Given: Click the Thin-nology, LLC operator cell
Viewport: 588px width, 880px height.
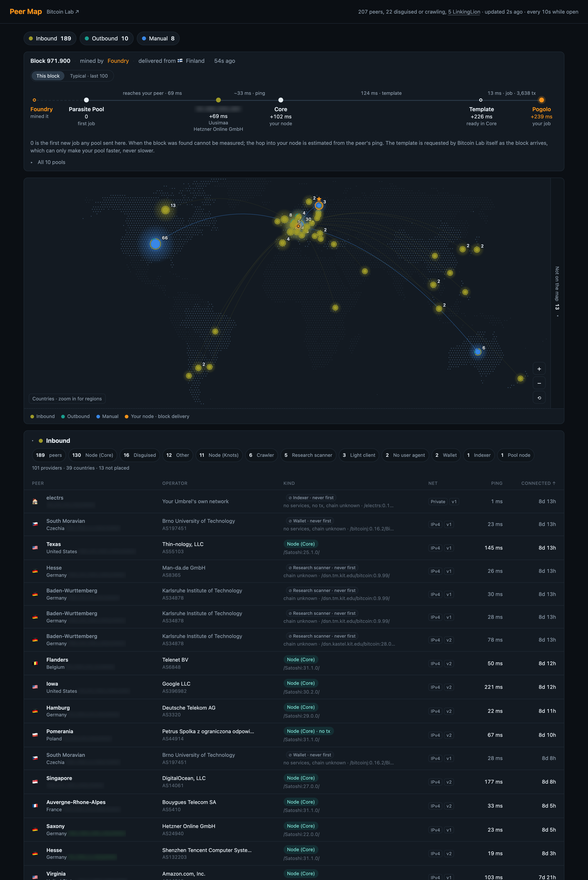Looking at the screenshot, I should tap(183, 547).
